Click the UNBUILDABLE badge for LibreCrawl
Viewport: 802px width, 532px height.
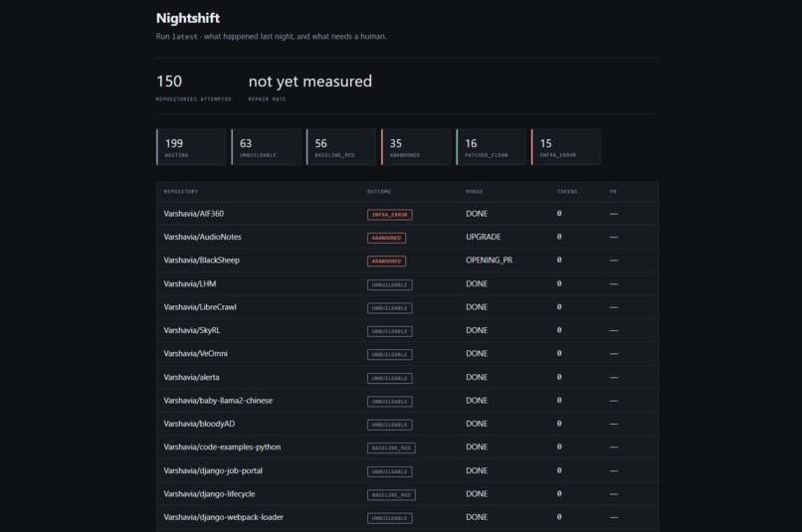click(390, 308)
